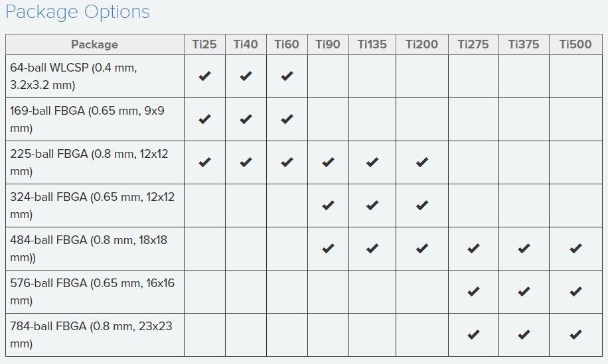The height and width of the screenshot is (364, 608).
Task: Click the Ti200 checkmark in 324-ball FBGA row
Action: (422, 206)
